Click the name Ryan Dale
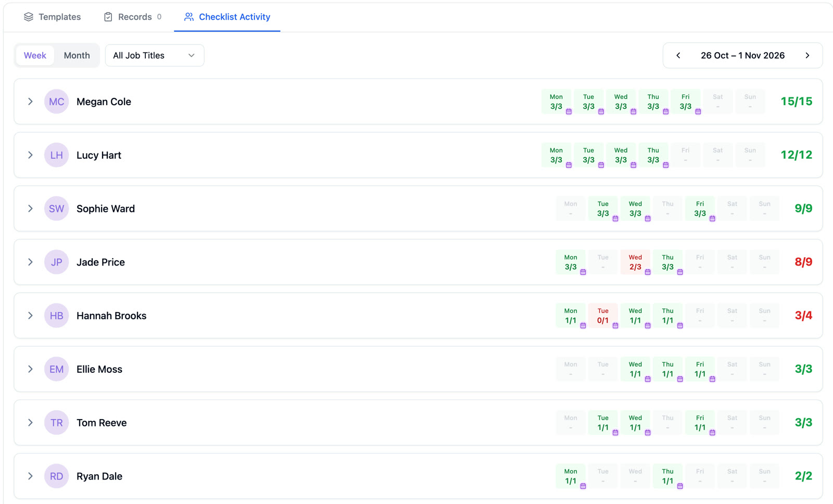Image resolution: width=833 pixels, height=504 pixels. coord(99,476)
